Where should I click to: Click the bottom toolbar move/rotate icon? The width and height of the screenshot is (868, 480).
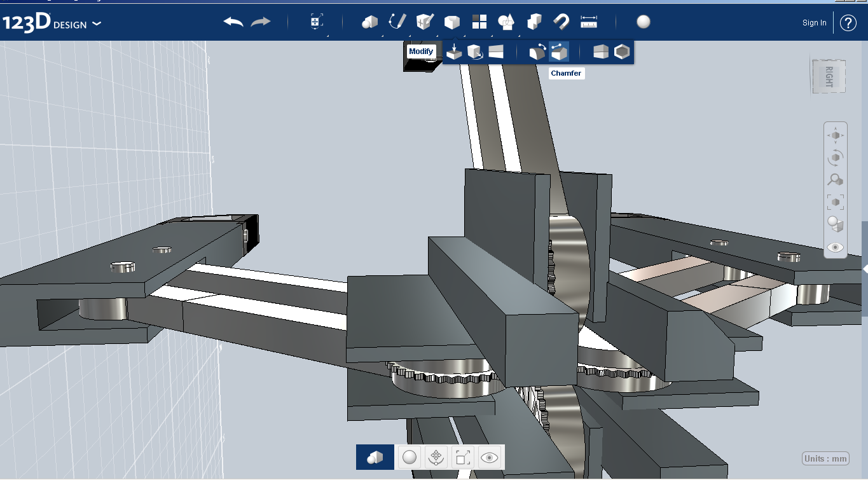[x=436, y=457]
